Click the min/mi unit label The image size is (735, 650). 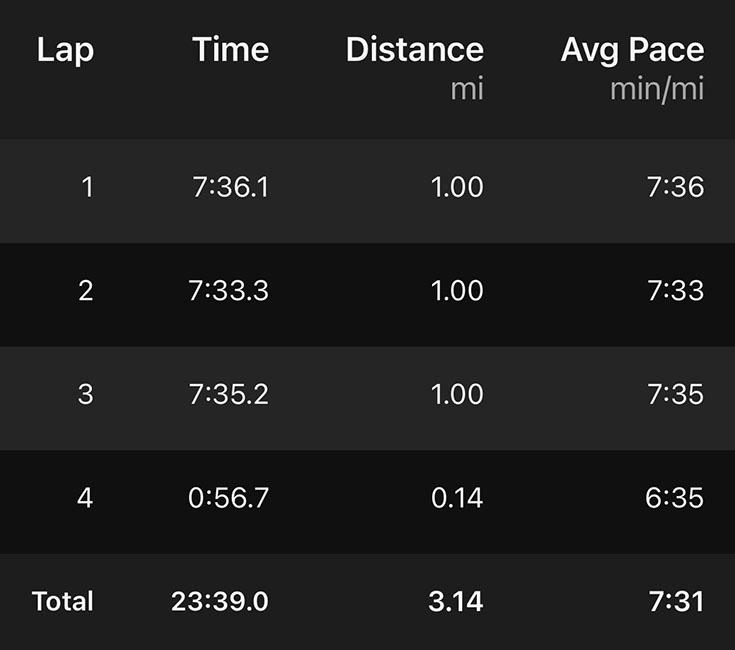click(x=657, y=89)
